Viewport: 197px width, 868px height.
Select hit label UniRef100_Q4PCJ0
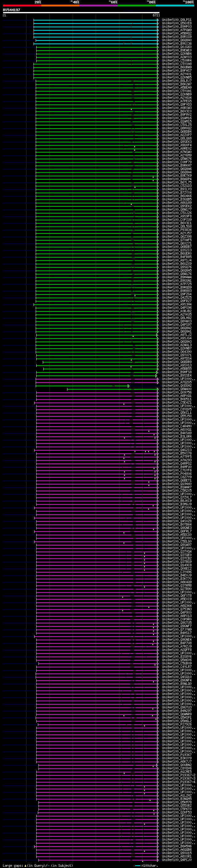[176, 860]
